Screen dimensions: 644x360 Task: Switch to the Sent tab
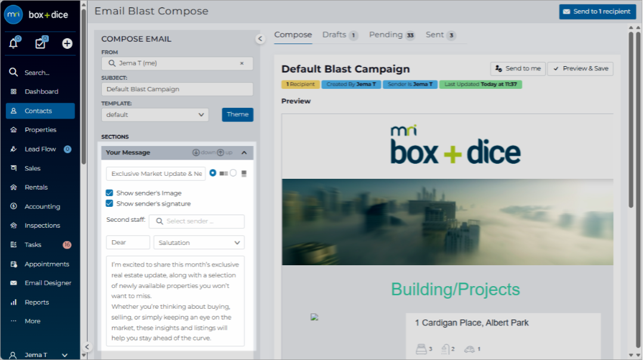[440, 35]
